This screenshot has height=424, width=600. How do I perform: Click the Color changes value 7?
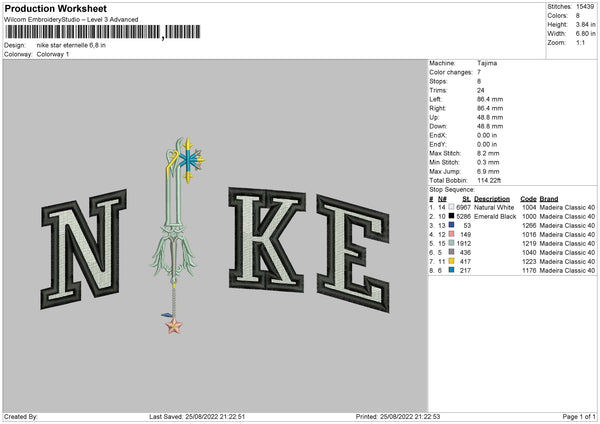point(479,72)
